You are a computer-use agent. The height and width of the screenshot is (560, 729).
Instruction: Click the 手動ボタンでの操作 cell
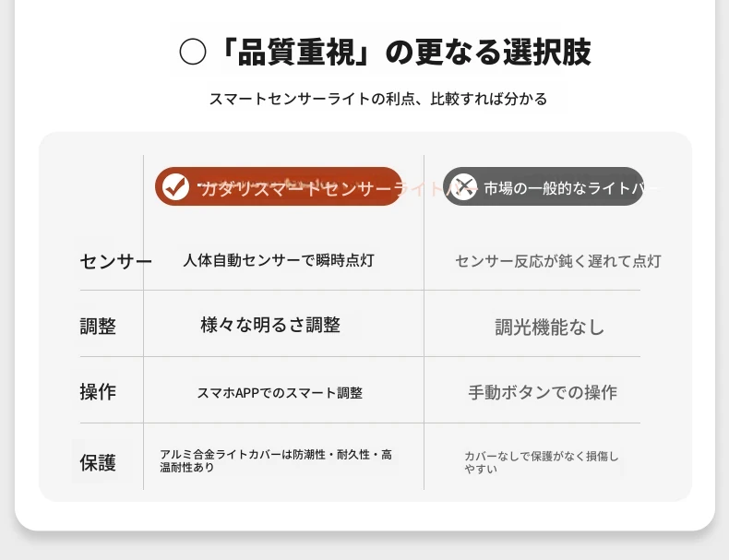pyautogui.click(x=543, y=392)
